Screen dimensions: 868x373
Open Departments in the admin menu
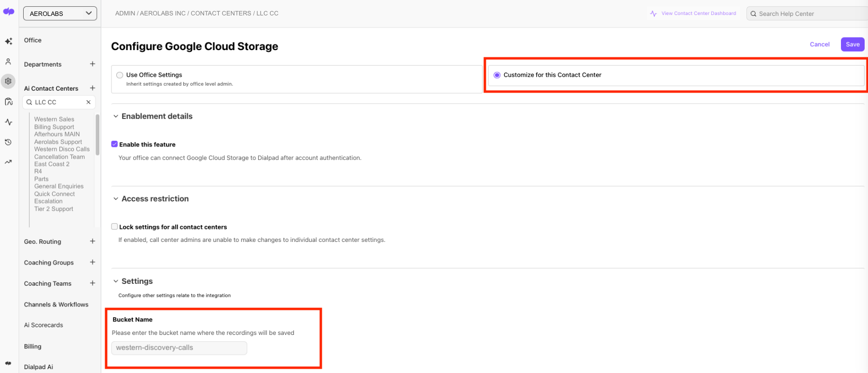coord(43,64)
